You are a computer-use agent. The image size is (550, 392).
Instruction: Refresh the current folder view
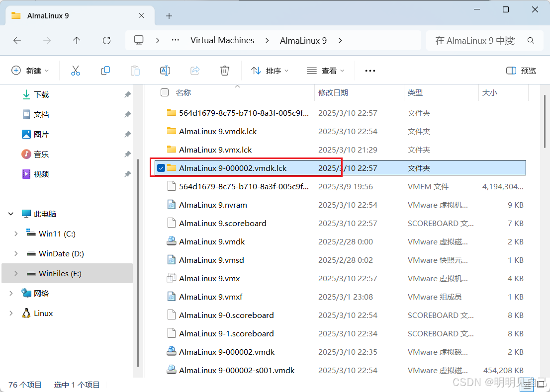point(106,40)
